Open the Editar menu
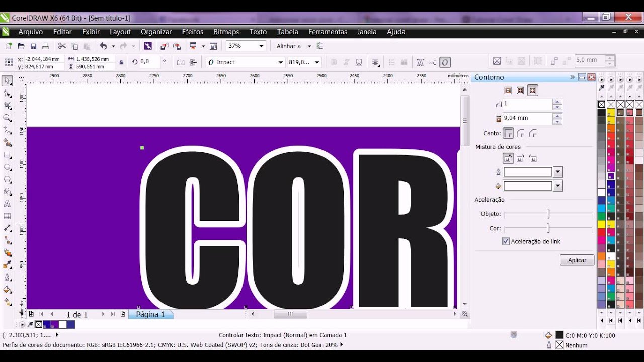644x362 pixels. [62, 32]
